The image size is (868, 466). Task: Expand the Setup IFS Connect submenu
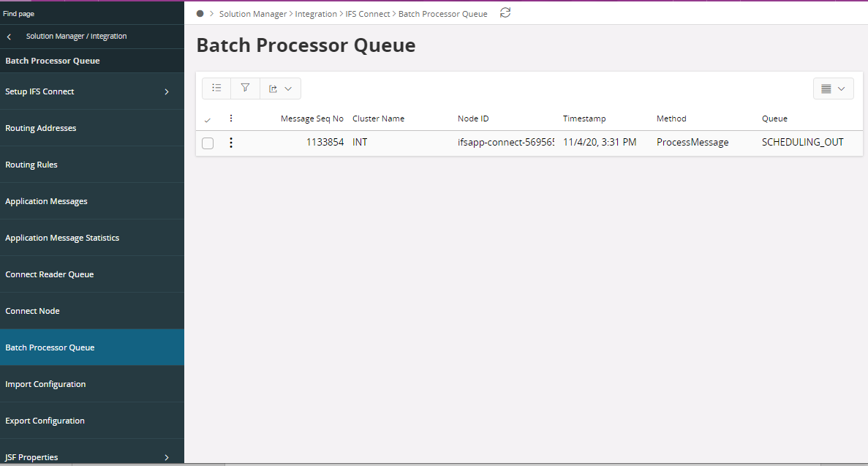pos(166,91)
